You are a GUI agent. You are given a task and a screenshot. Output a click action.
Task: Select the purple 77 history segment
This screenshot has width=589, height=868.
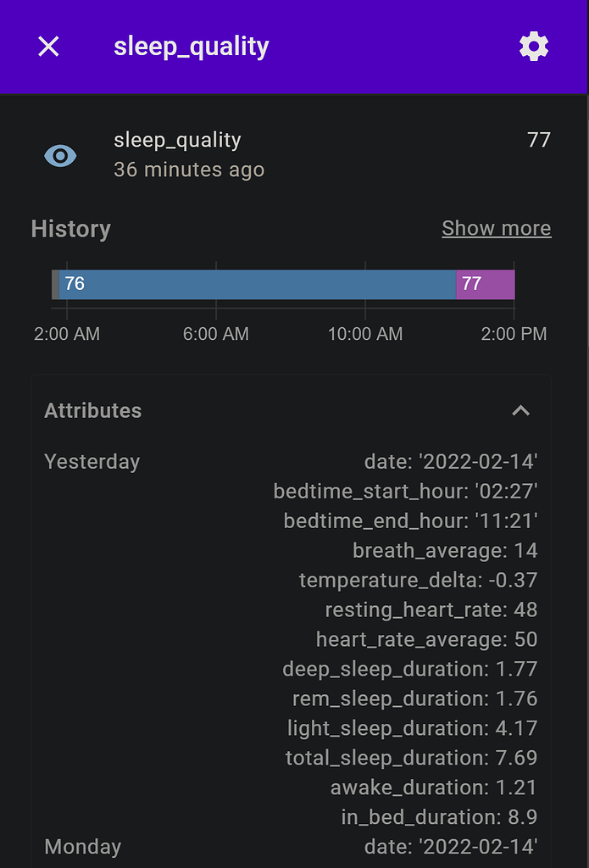tap(485, 284)
